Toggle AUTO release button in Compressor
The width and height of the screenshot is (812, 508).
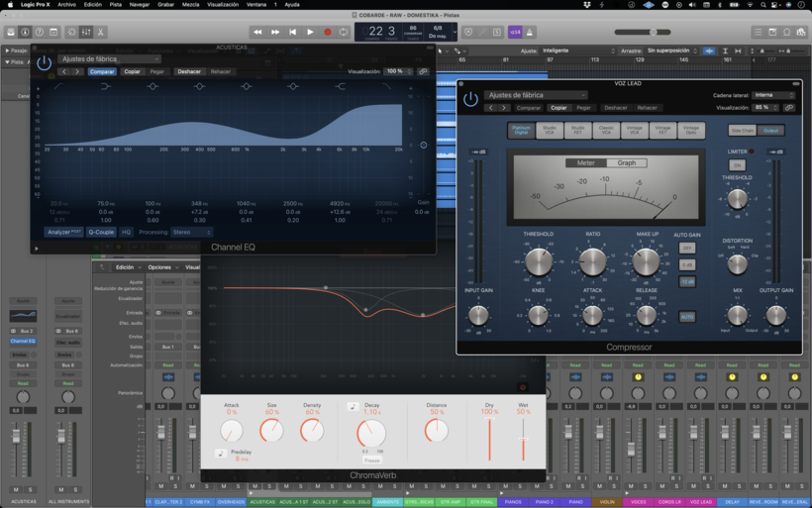click(x=686, y=317)
